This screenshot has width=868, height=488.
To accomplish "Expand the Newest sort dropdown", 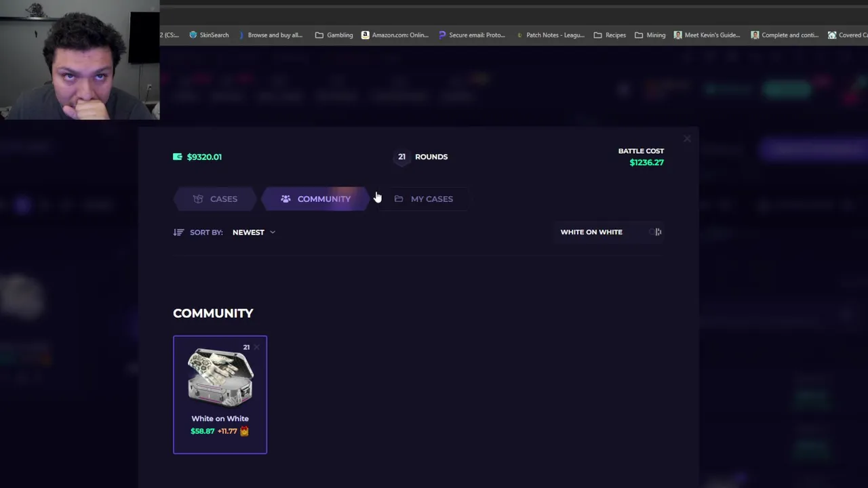I will pos(254,232).
